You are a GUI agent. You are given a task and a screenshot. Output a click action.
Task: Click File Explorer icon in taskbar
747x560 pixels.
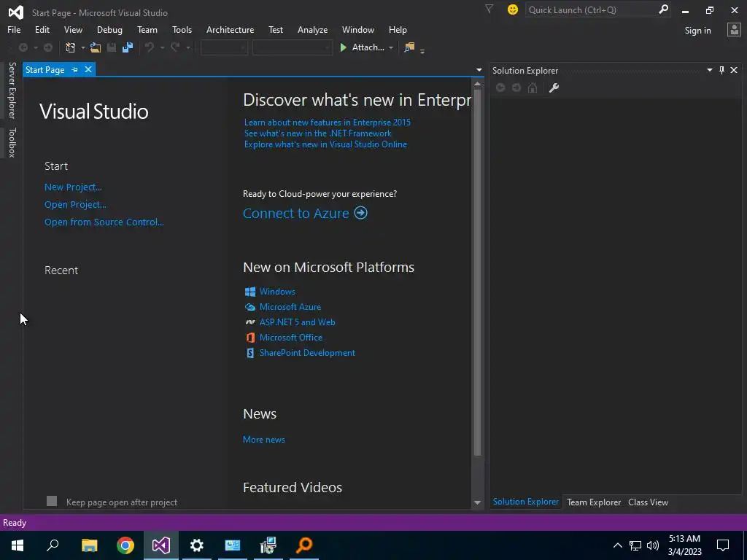coord(89,545)
